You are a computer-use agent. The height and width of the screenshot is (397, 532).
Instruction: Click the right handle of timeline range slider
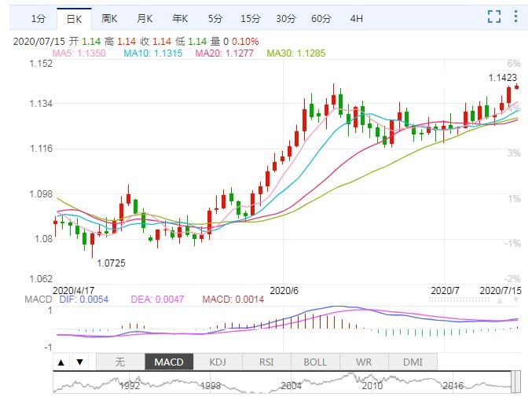pos(515,382)
